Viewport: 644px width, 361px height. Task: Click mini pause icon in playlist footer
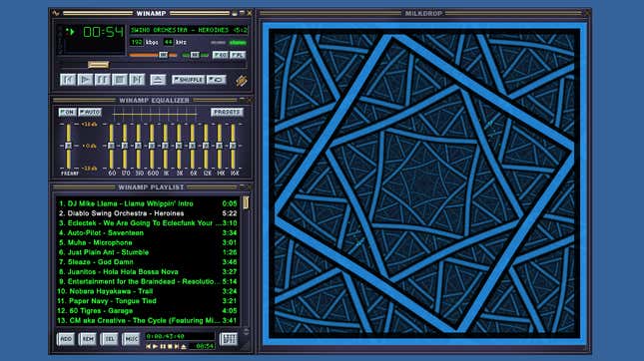pos(163,347)
